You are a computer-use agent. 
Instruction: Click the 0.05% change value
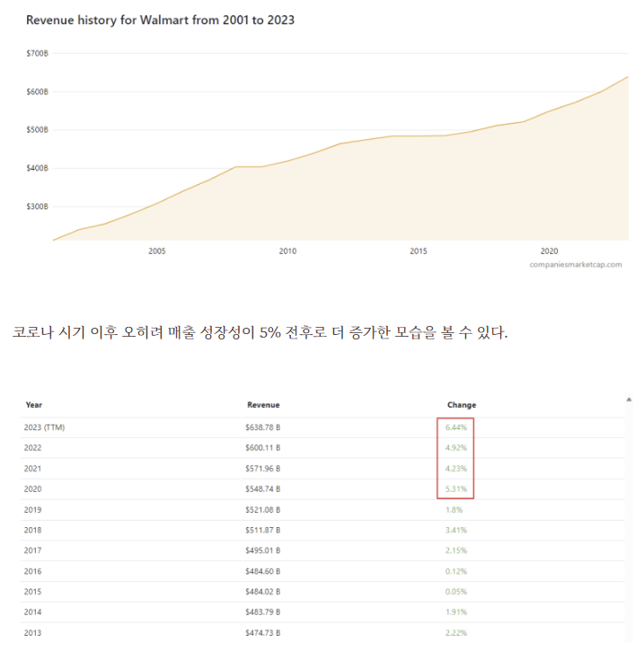tap(456, 592)
